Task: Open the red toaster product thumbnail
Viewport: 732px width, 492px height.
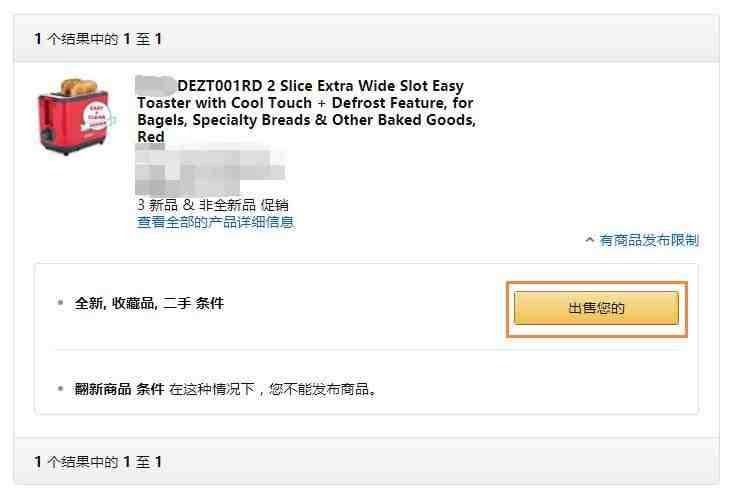Action: point(75,117)
